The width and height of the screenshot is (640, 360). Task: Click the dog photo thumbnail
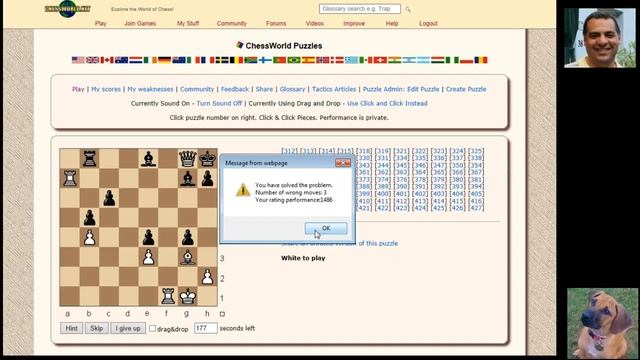[x=602, y=323]
